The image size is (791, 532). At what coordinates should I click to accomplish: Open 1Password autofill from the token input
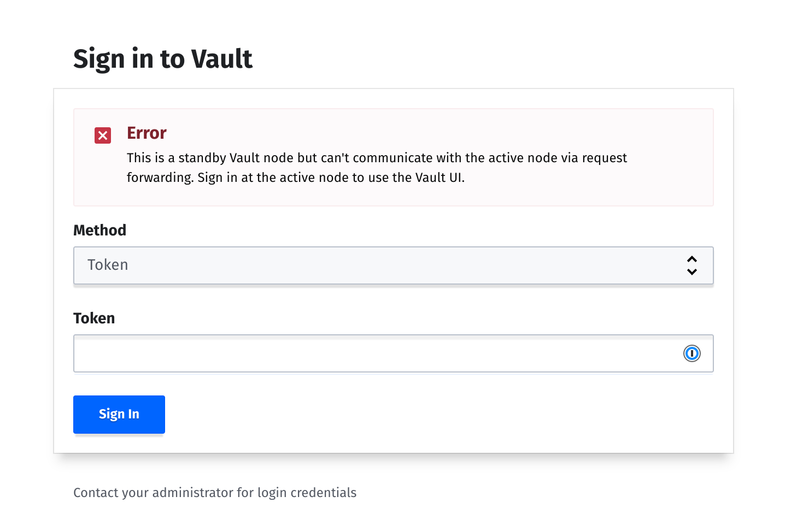[x=692, y=353]
